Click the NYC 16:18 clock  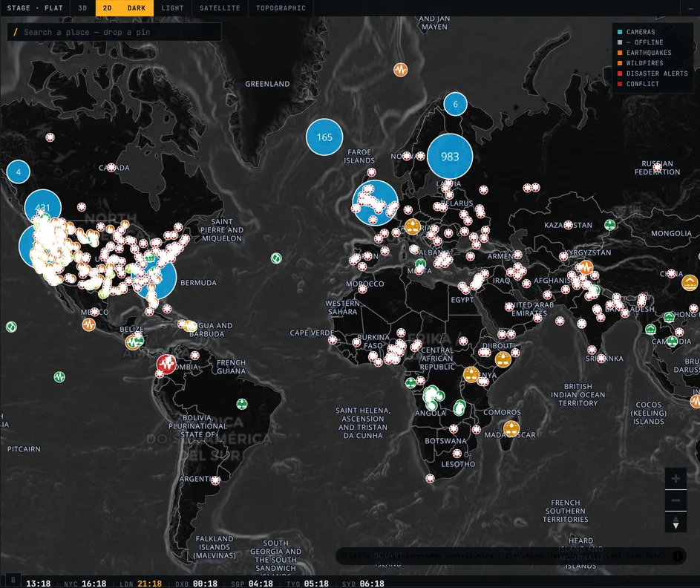[x=85, y=584]
